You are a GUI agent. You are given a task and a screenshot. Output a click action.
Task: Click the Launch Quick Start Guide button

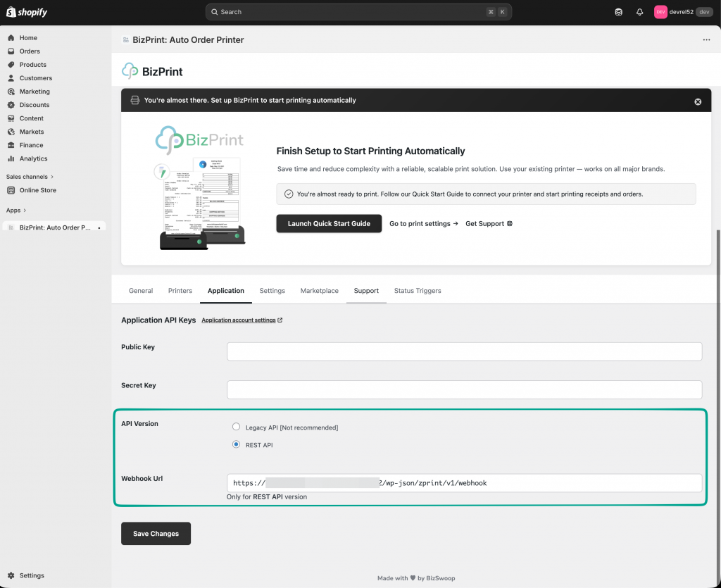[329, 224]
